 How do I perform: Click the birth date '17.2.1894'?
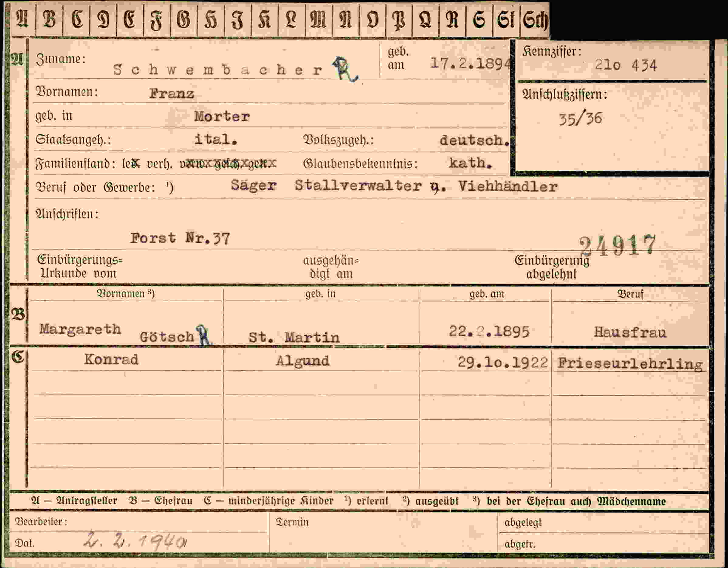click(x=470, y=63)
